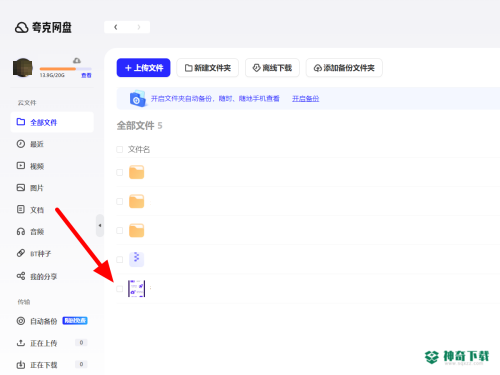Click the 上传文件 upload button
This screenshot has height=375, width=500.
(143, 68)
